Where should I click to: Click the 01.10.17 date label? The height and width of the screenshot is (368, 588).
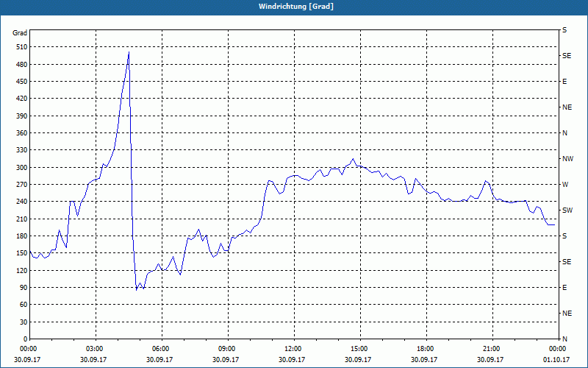[556, 359]
